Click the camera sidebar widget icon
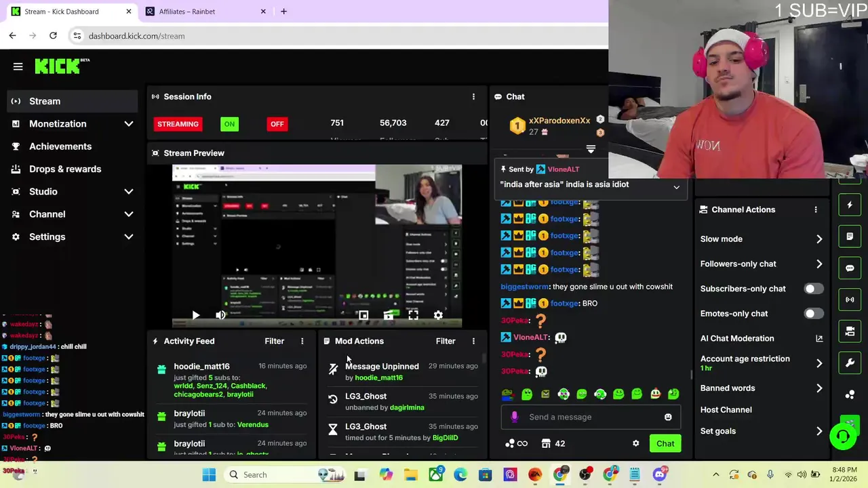Image resolution: width=868 pixels, height=488 pixels. pyautogui.click(x=850, y=331)
